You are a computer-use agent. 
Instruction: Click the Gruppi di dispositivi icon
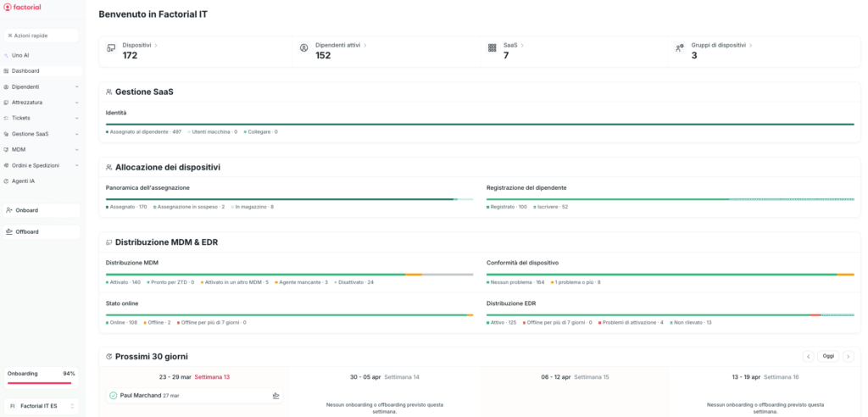pyautogui.click(x=680, y=48)
